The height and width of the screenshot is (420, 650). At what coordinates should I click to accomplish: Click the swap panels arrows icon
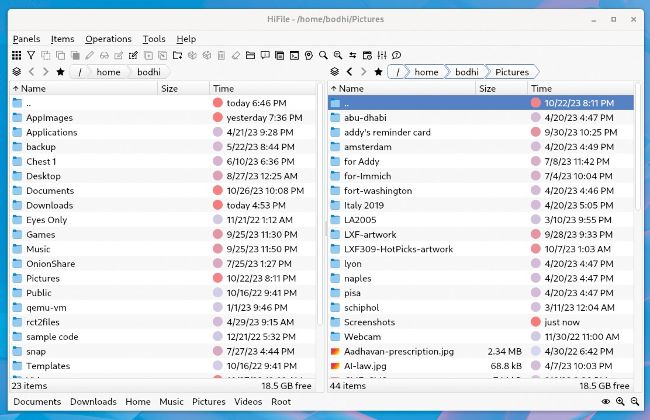pyautogui.click(x=353, y=55)
